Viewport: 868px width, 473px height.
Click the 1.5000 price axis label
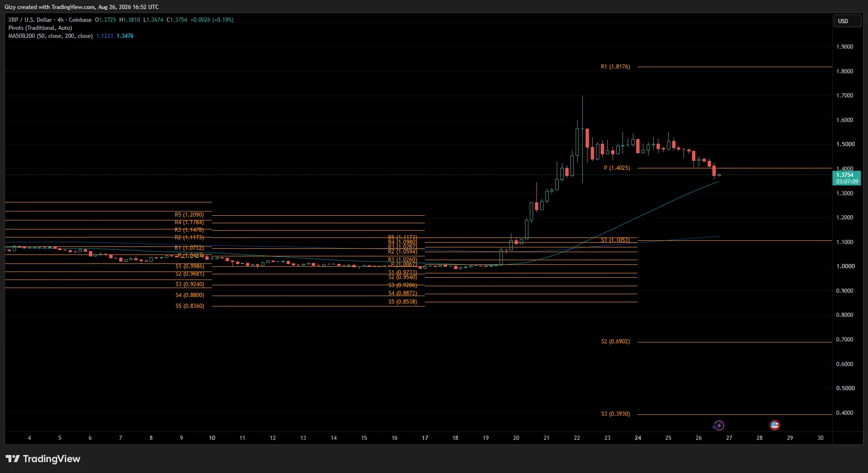pyautogui.click(x=845, y=144)
